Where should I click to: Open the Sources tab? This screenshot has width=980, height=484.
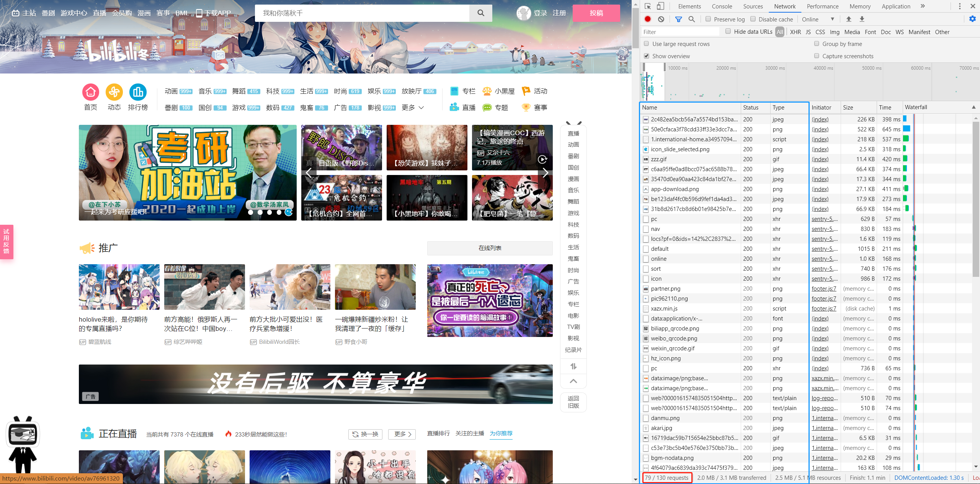pyautogui.click(x=753, y=6)
